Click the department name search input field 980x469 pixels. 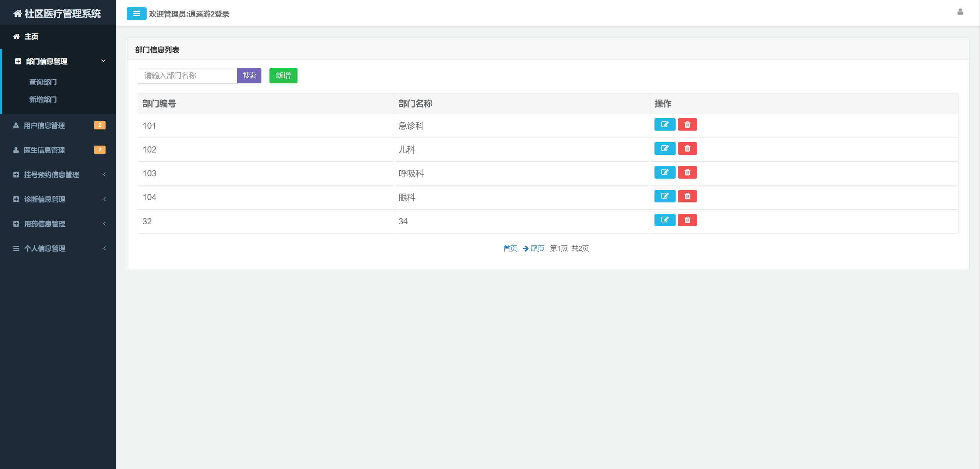click(x=187, y=76)
